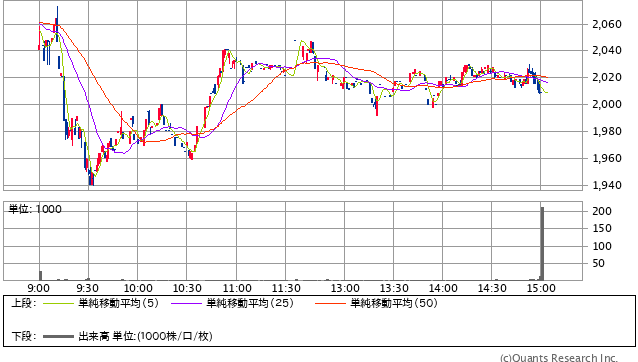
Task: Click the 100 volume axis label
Action: pos(602,246)
